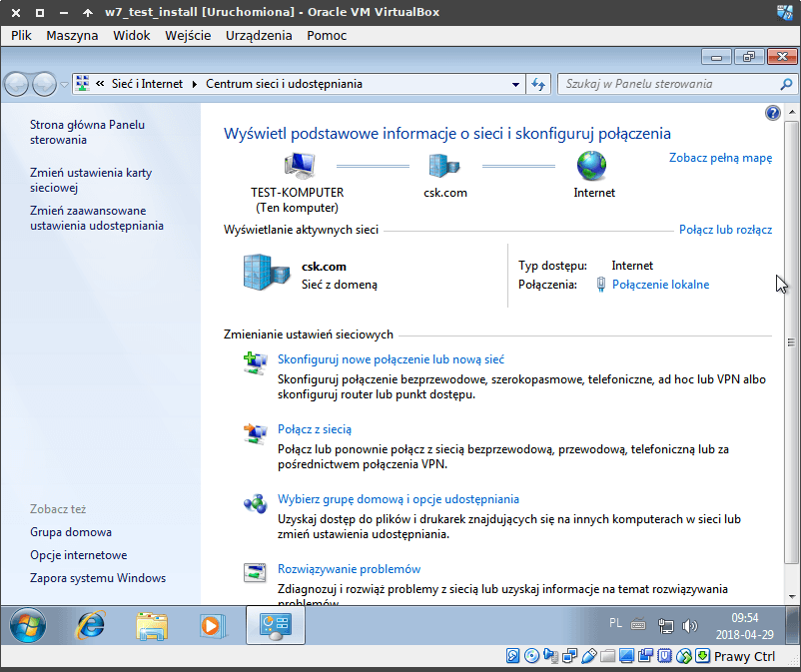This screenshot has height=672, width=801.
Task: Click the TEST-KOMPUTER computer icon in the map
Action: click(x=299, y=166)
